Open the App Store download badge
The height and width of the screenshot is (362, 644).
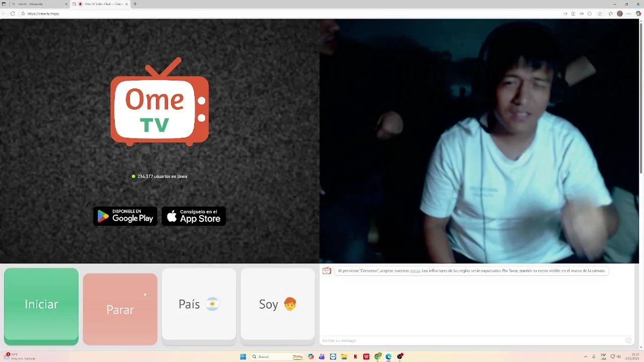[x=194, y=216]
